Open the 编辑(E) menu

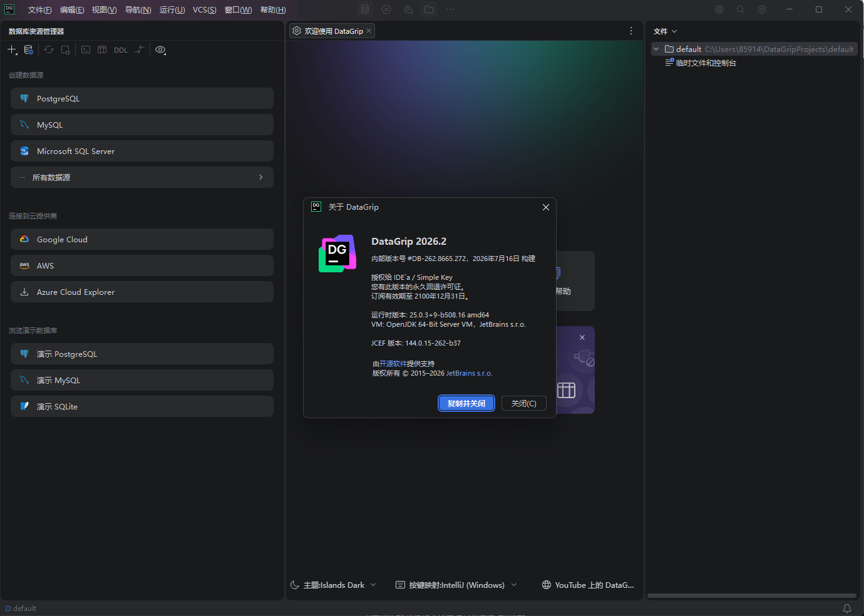[x=72, y=10]
